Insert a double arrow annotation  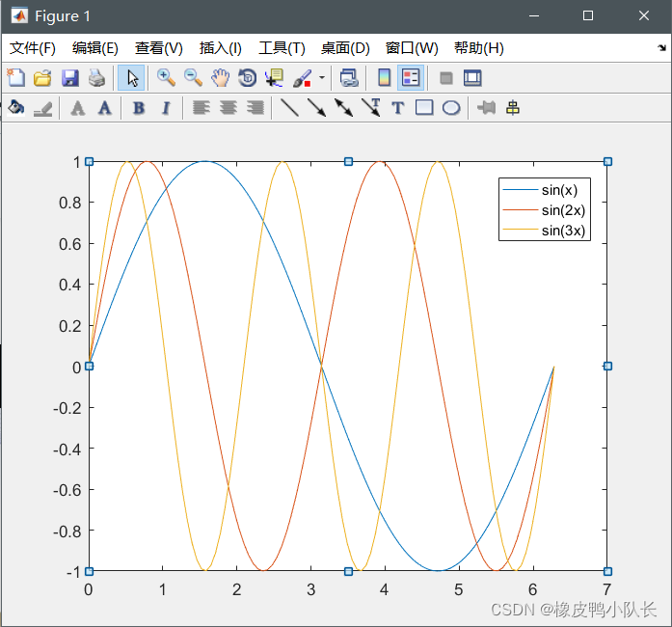[344, 108]
